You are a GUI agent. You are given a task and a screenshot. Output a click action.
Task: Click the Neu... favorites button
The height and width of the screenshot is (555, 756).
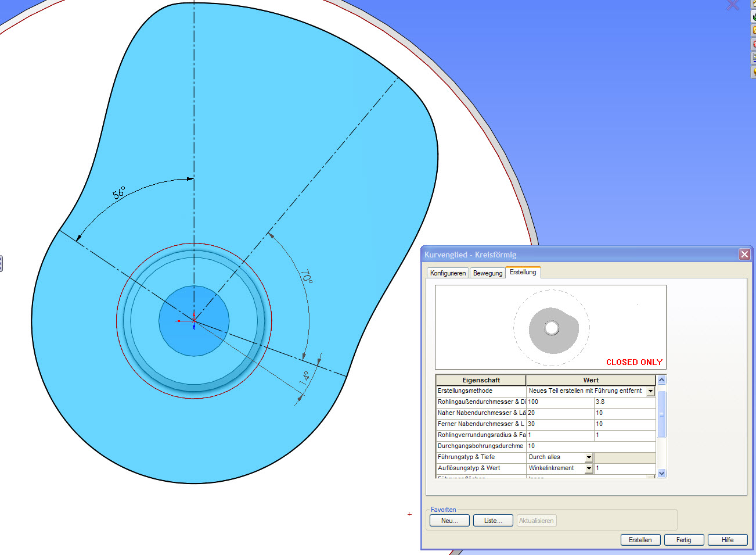[x=449, y=521]
